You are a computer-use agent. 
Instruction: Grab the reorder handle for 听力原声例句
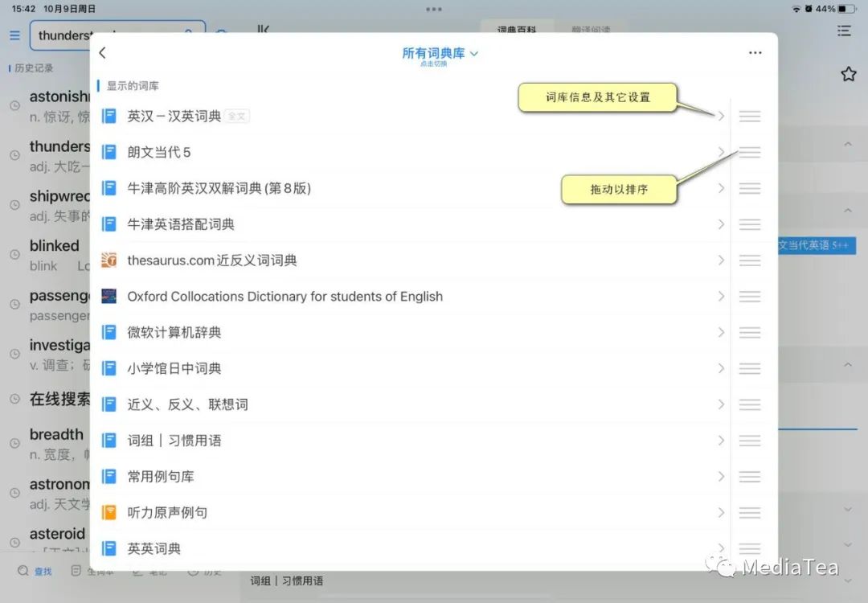pos(750,512)
